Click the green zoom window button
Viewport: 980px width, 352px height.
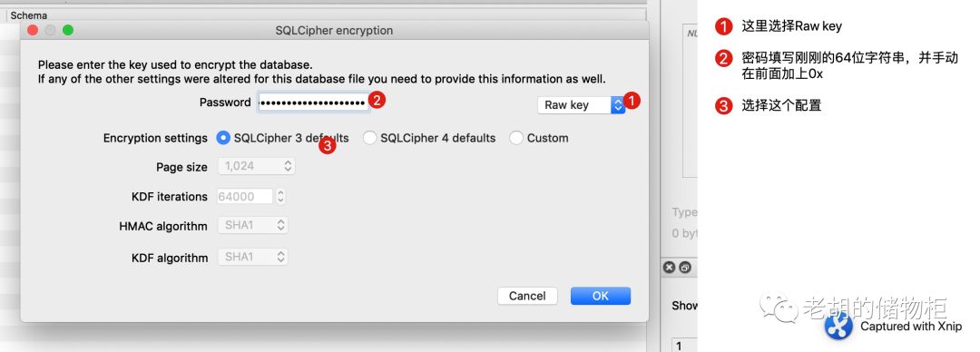click(x=67, y=30)
